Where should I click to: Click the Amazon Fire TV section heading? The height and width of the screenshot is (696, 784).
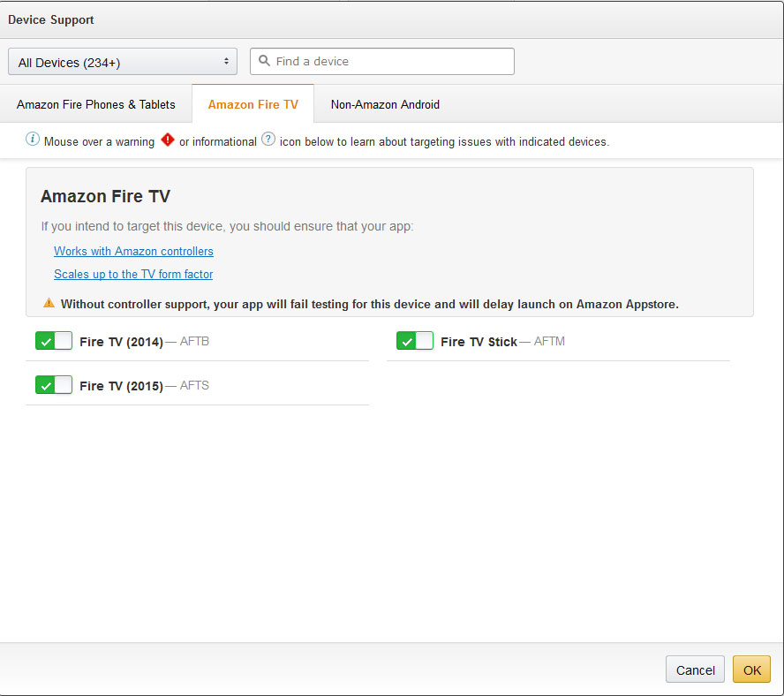coord(105,196)
